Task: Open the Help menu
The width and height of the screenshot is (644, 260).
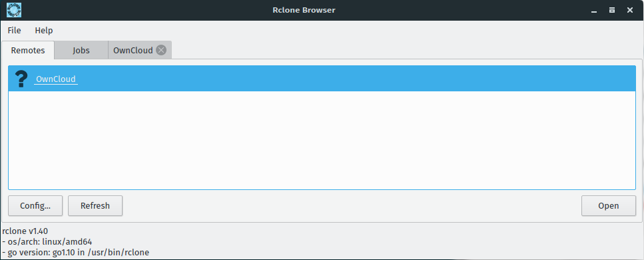Action: coord(44,31)
